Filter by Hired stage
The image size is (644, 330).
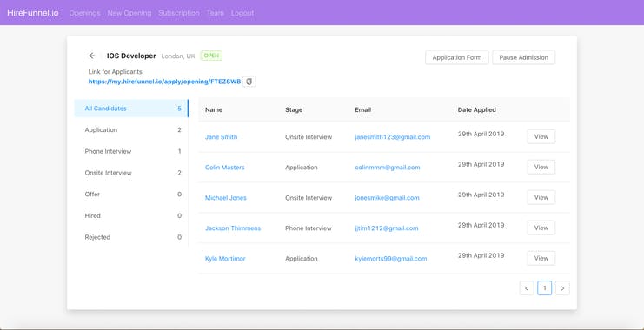point(131,215)
